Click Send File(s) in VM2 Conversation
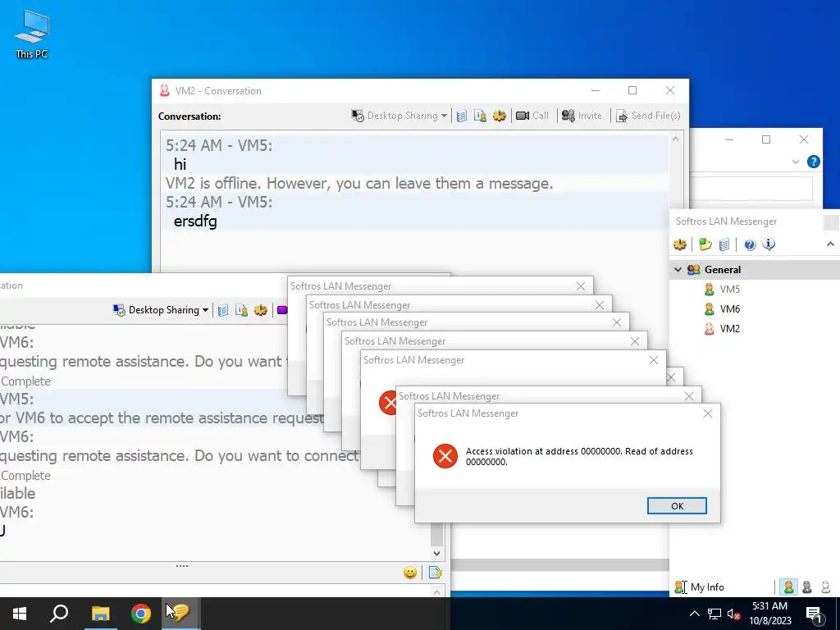Viewport: 840px width, 630px height. (x=648, y=116)
